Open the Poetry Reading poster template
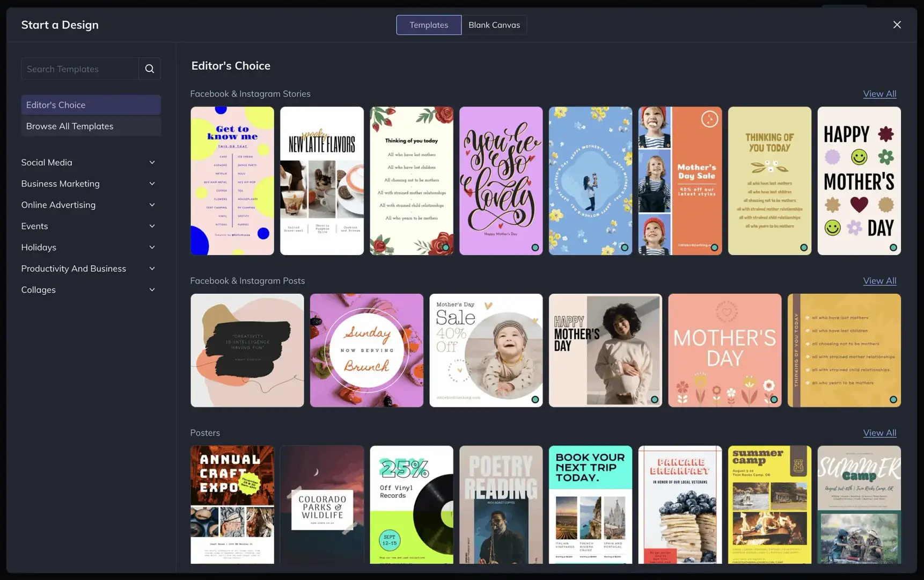Screen dimensions: 924x580 [x=501, y=504]
